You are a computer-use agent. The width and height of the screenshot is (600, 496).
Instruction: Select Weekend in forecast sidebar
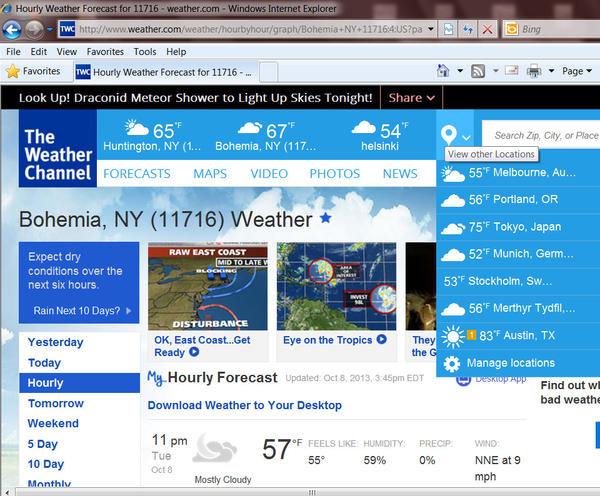[53, 423]
